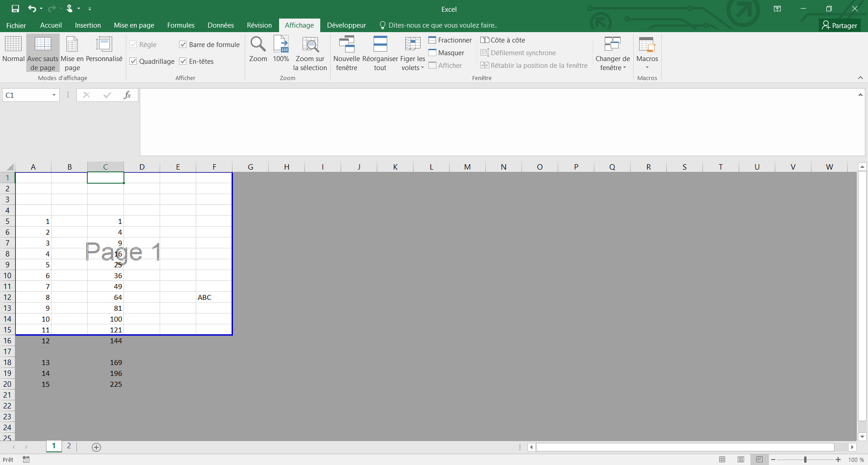Open the Mise en page tab
The height and width of the screenshot is (465, 868).
tap(134, 25)
